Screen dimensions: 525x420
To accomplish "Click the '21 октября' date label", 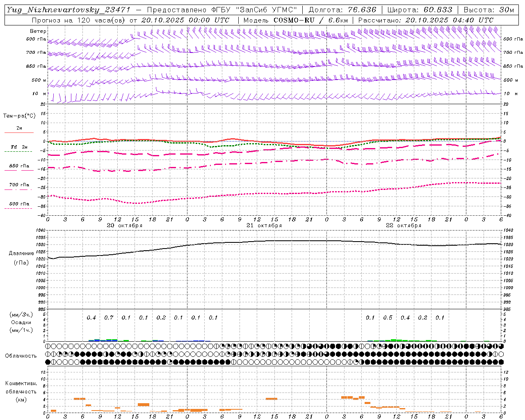I will (x=264, y=225).
